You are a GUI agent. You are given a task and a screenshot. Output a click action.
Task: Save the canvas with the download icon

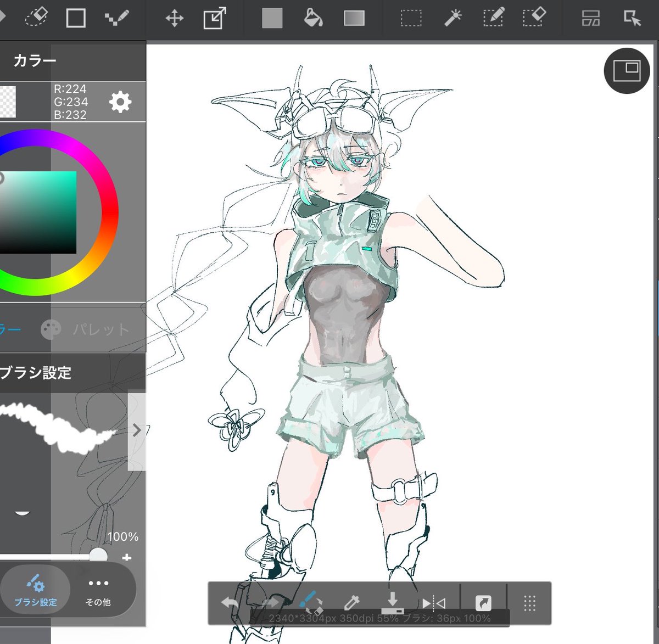coord(392,602)
